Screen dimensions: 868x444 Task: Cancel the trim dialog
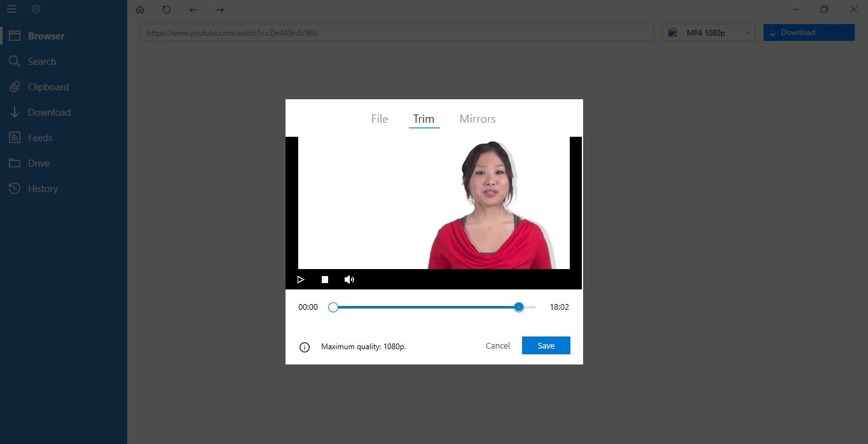[x=497, y=345]
